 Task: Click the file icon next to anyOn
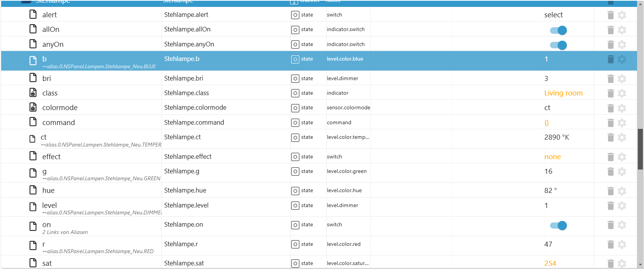pyautogui.click(x=33, y=44)
